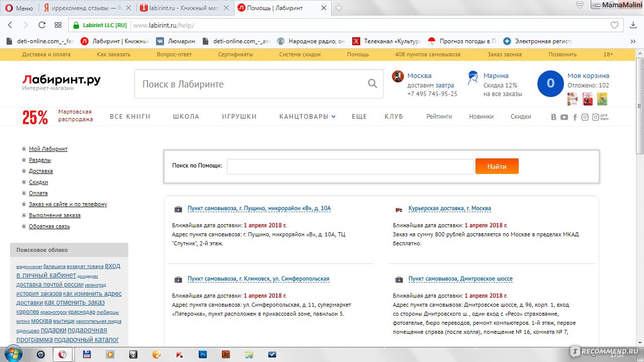Click the Facebook social icon
The height and width of the screenshot is (362, 644).
coord(575,117)
